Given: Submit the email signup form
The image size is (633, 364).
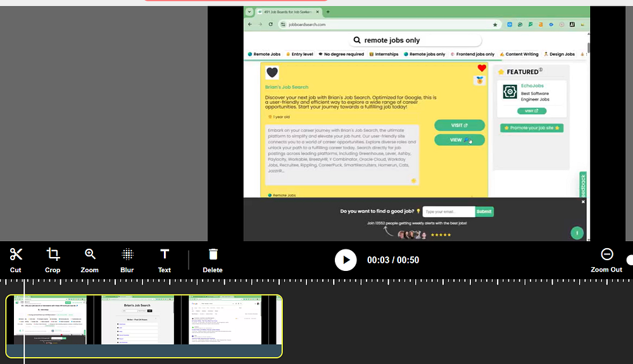Looking at the screenshot, I should 484,211.
